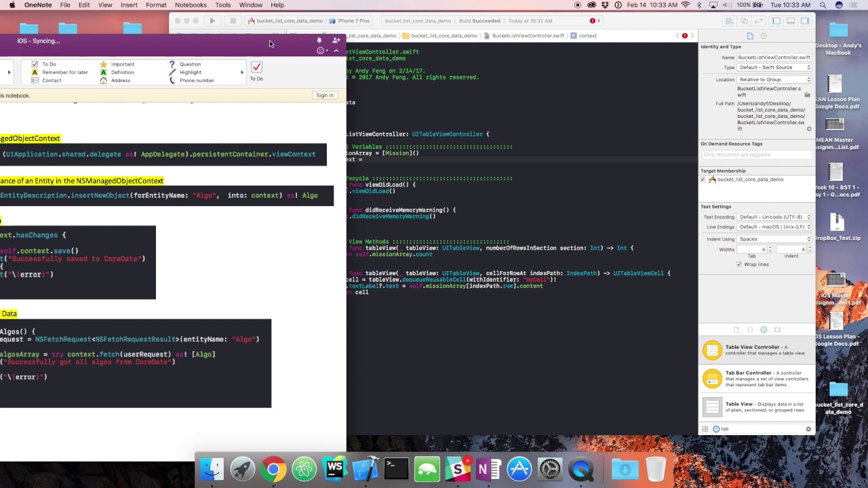Apply the Contact tag
Image resolution: width=868 pixels, height=488 pixels.
pos(46,81)
